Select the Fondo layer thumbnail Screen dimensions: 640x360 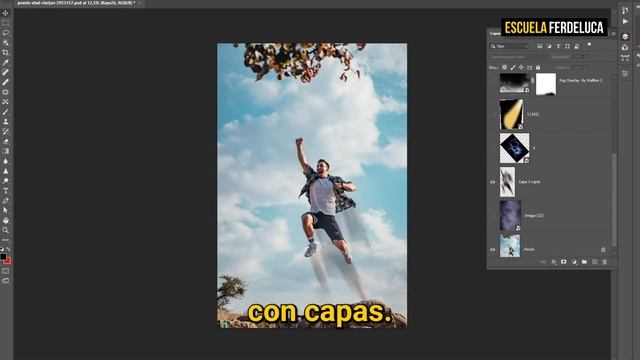coord(510,246)
